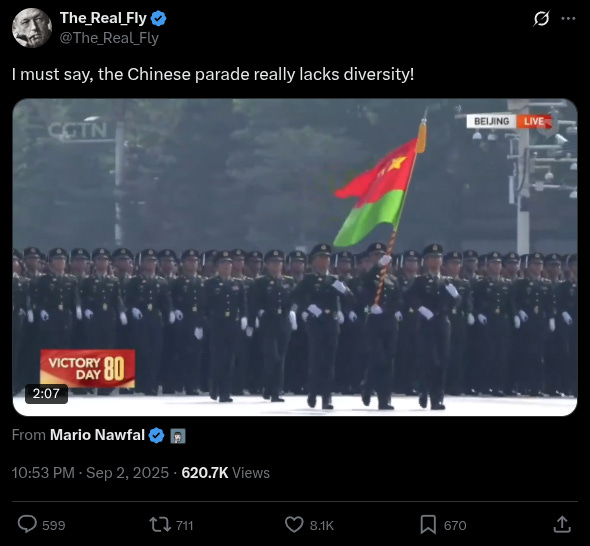The width and height of the screenshot is (590, 546).
Task: Click the 711 reposts count
Action: 184,525
